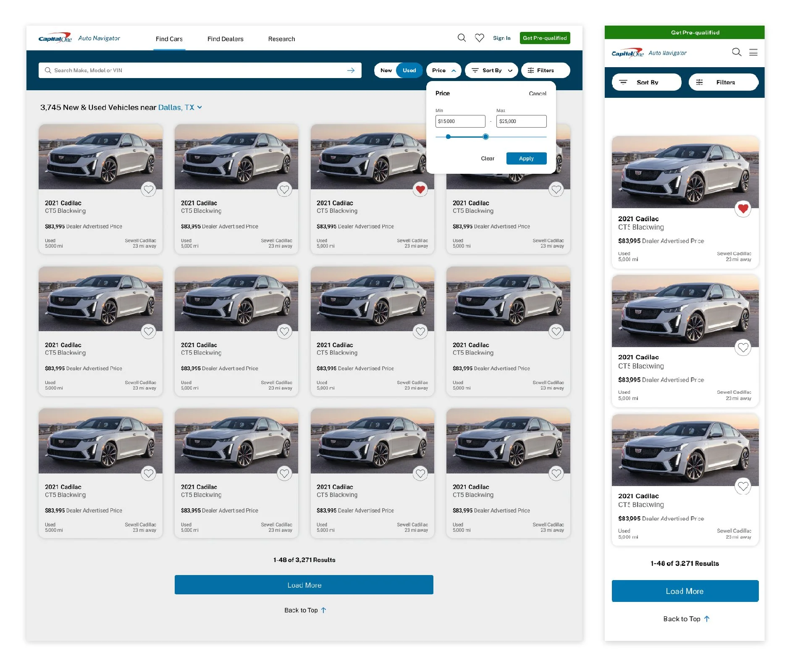Image resolution: width=787 pixels, height=672 pixels.
Task: Open the Research tab
Action: tap(281, 39)
